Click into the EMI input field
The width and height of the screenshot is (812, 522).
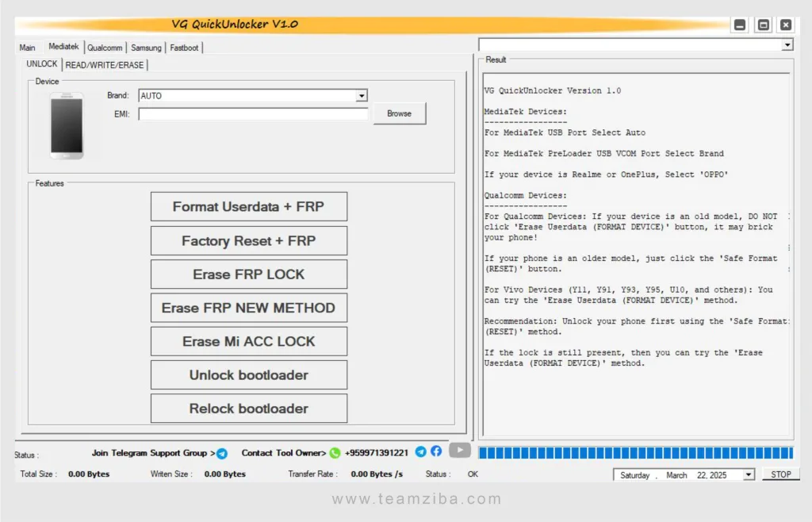point(253,114)
